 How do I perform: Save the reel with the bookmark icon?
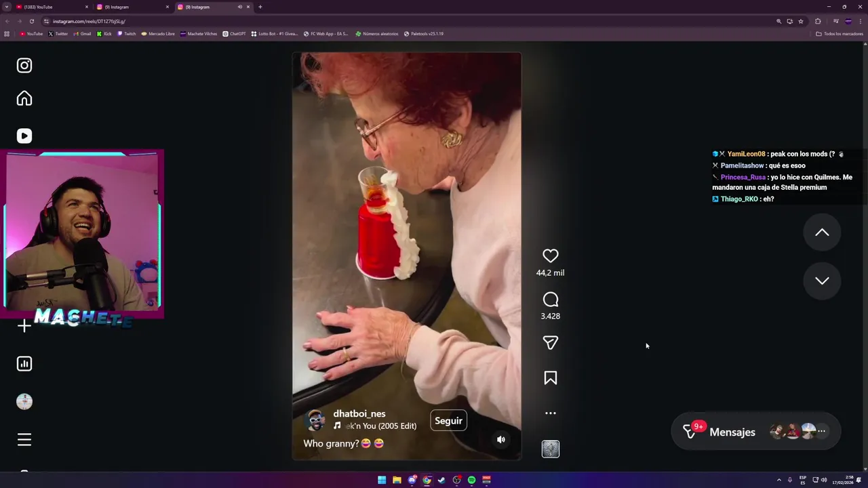tap(551, 378)
